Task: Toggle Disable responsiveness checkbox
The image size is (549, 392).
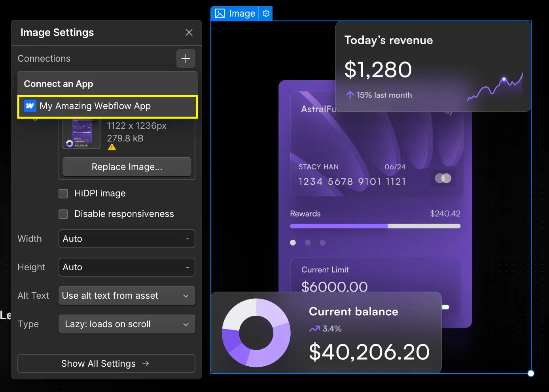Action: [63, 214]
